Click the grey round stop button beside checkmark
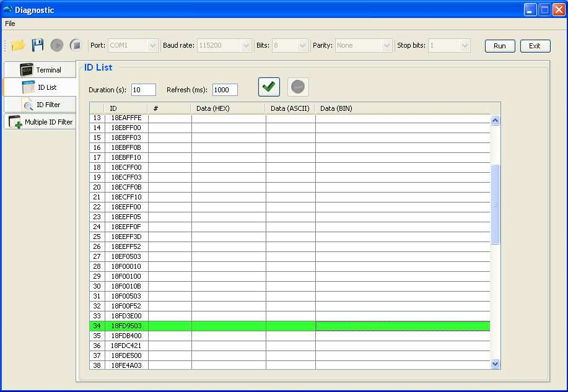 pyautogui.click(x=298, y=87)
